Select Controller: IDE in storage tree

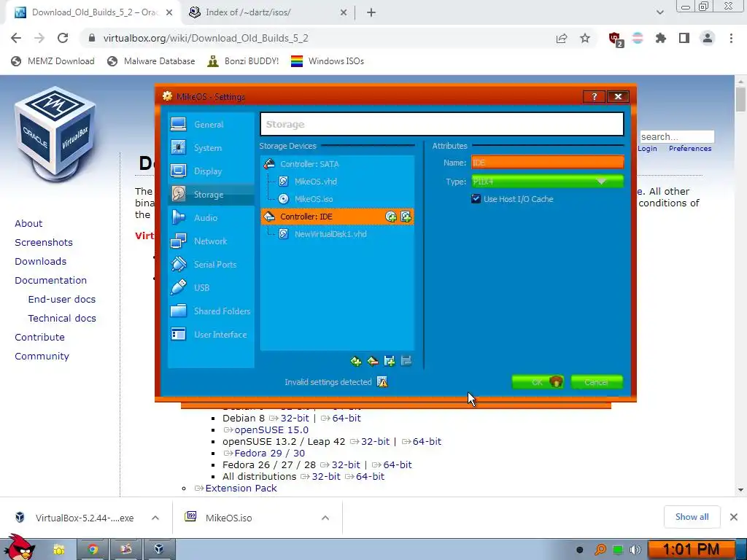pyautogui.click(x=337, y=217)
